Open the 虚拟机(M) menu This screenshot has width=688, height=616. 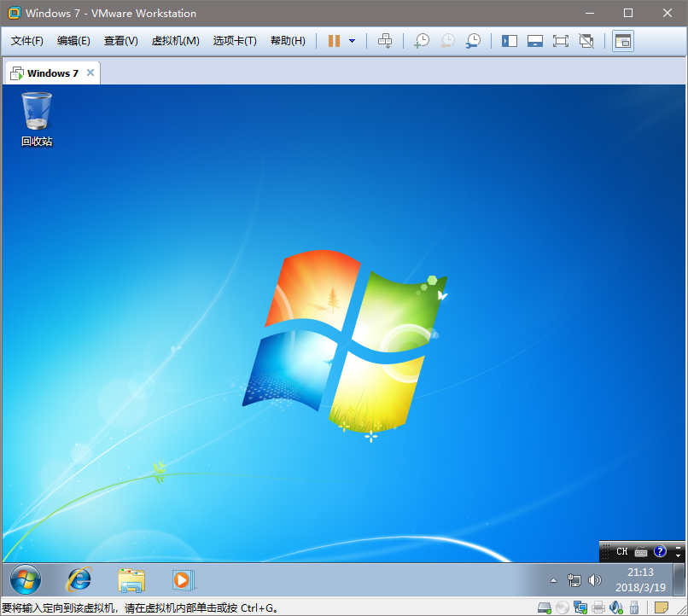pyautogui.click(x=176, y=41)
